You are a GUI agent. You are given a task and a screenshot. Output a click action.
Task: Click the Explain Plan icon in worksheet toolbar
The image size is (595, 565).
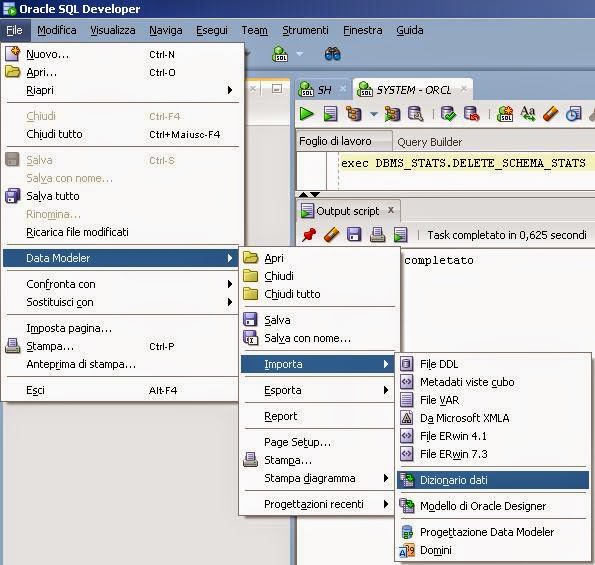tap(354, 113)
